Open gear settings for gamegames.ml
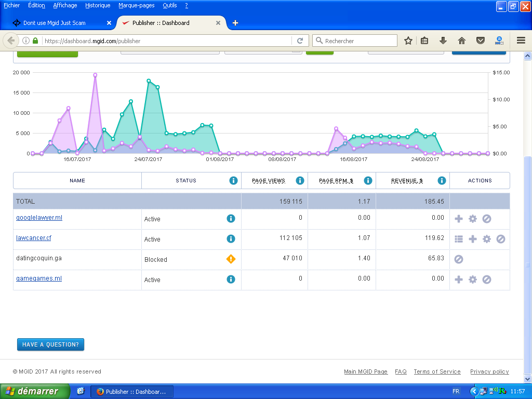 [x=473, y=280]
